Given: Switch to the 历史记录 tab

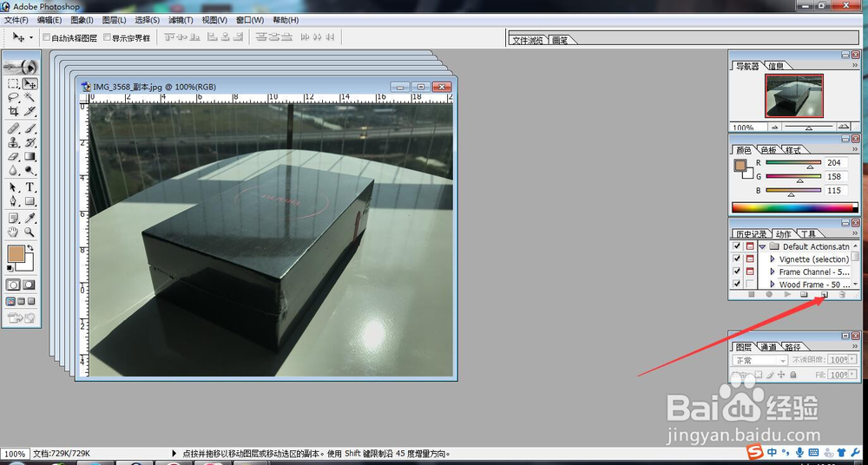Looking at the screenshot, I should tap(750, 234).
